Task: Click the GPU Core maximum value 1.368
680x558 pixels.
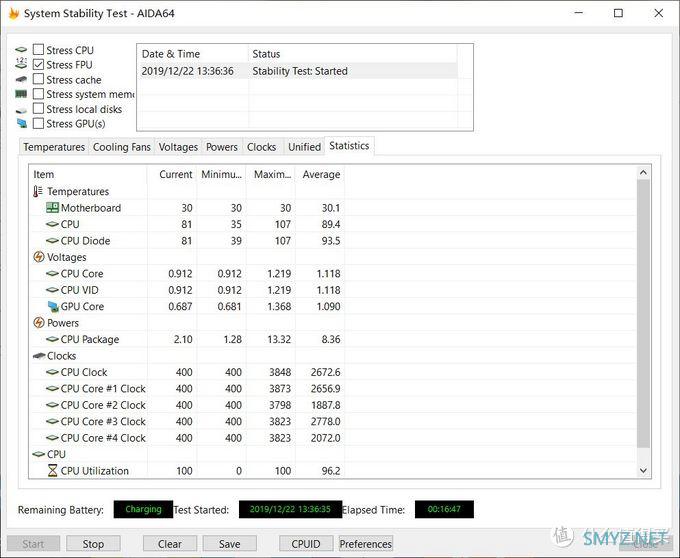Action: (279, 307)
